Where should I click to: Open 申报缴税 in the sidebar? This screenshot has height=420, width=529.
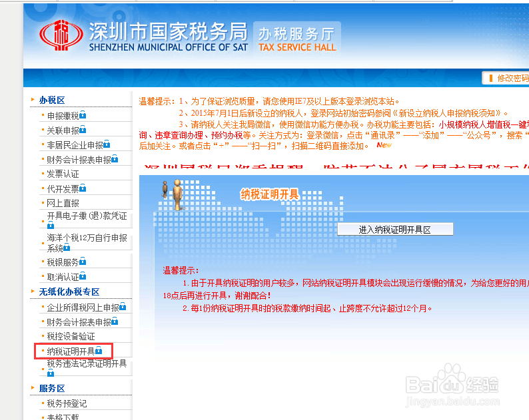pos(63,116)
